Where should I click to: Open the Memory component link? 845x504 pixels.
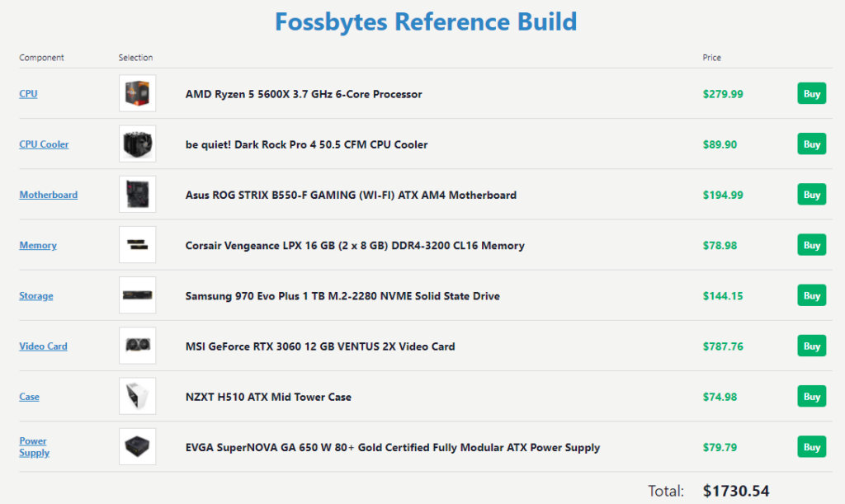38,245
